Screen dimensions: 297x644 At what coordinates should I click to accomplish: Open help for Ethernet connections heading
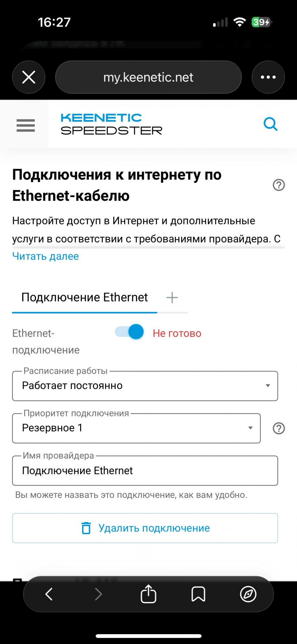click(279, 185)
